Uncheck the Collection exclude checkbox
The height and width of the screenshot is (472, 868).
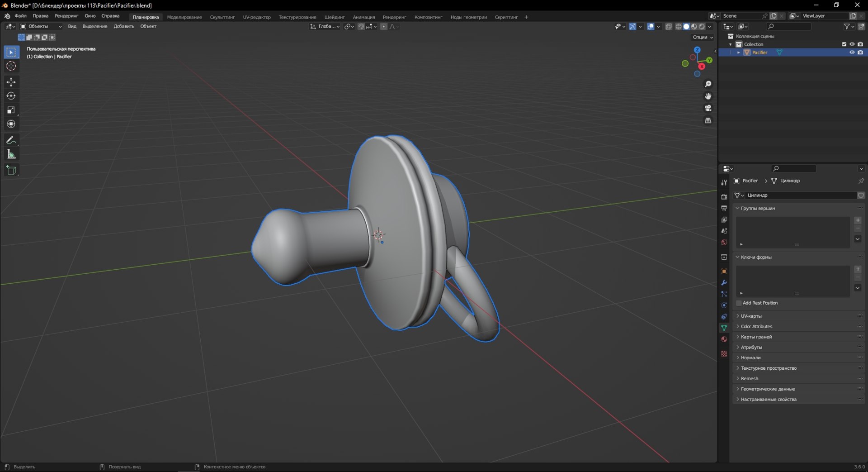coord(844,44)
